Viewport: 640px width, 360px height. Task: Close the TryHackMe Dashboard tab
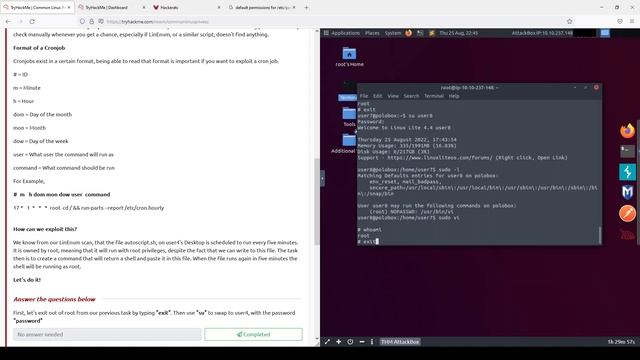(x=143, y=7)
